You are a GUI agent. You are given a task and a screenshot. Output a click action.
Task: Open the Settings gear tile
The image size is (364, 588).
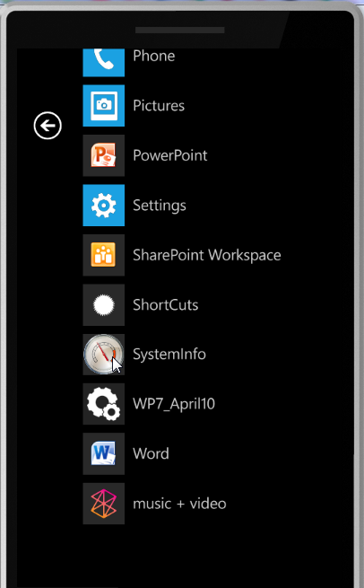coord(104,205)
